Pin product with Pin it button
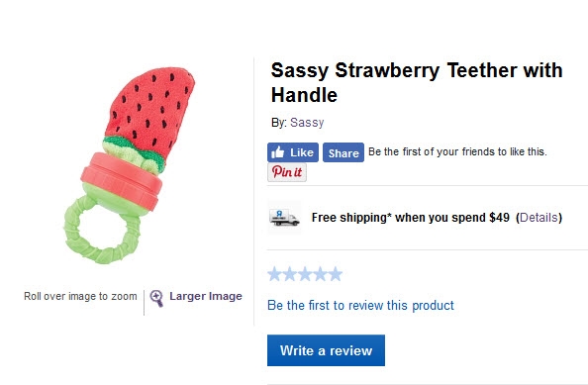 [287, 172]
